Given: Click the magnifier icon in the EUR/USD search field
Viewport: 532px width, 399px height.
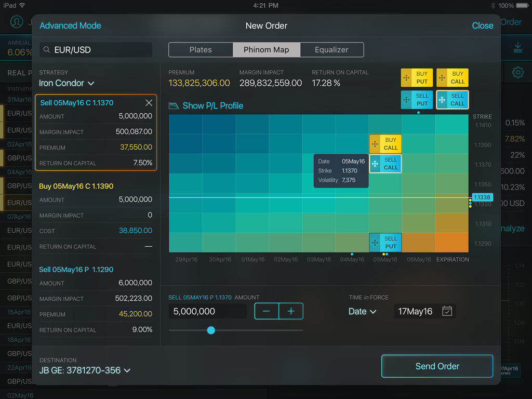Looking at the screenshot, I should [46, 50].
